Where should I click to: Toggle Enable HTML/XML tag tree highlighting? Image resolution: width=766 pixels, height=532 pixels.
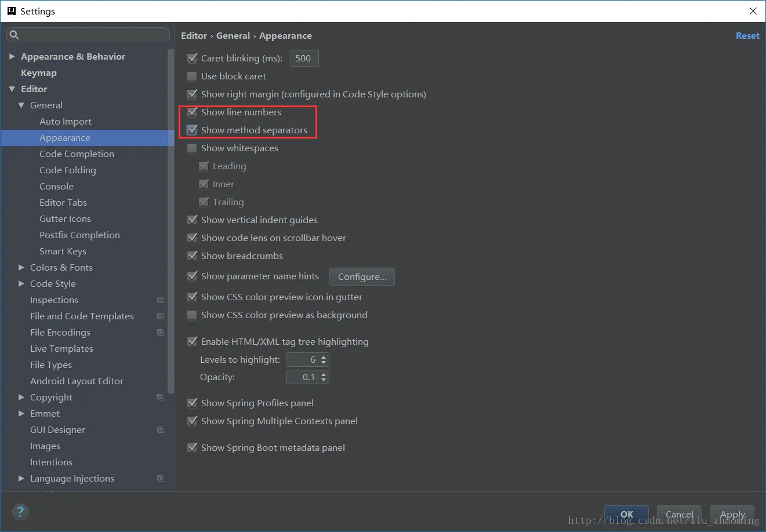pos(193,341)
